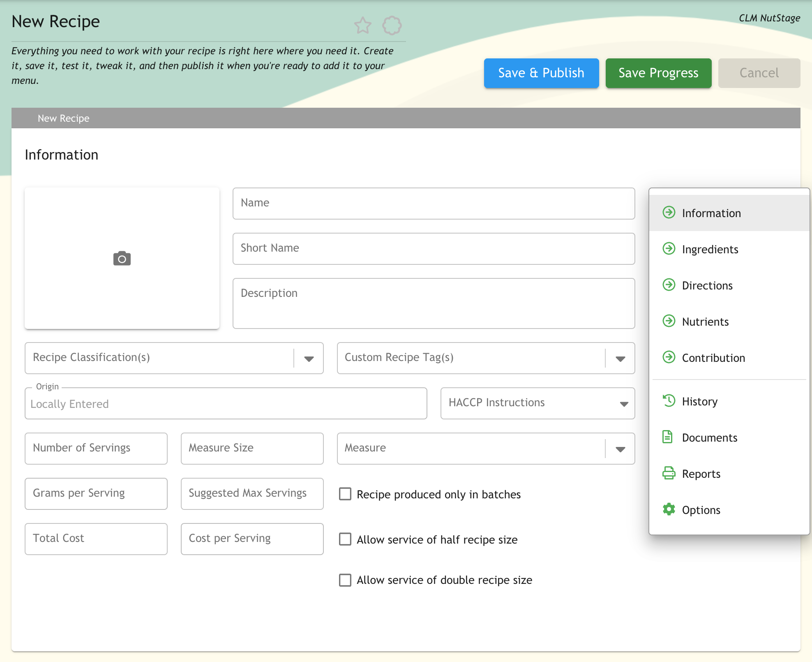Click the Nutrients arrow icon
Image resolution: width=812 pixels, height=662 pixels.
(x=669, y=321)
